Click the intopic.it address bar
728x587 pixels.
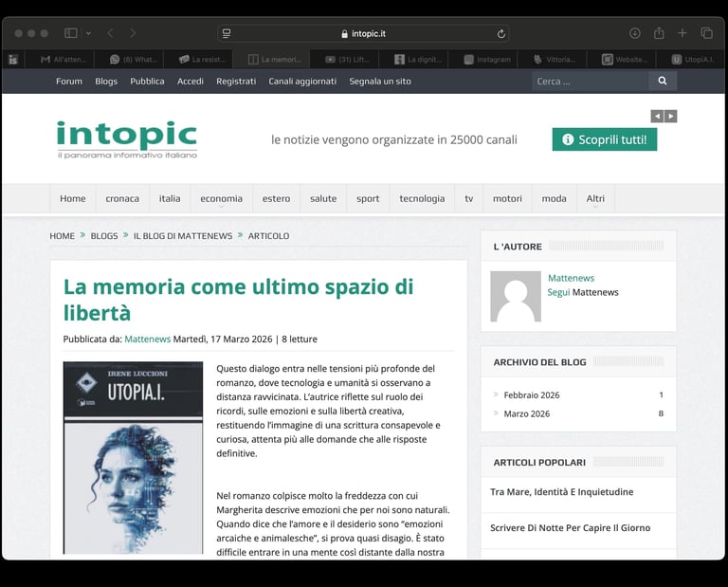(363, 33)
